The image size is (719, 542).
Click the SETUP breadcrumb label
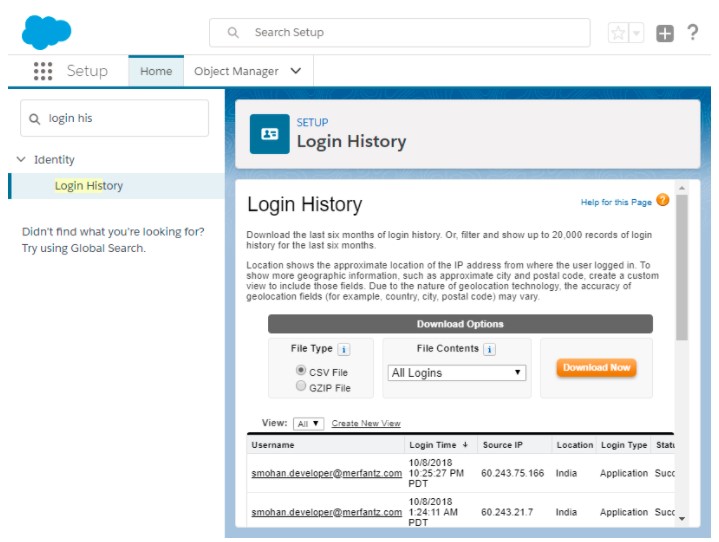tap(312, 122)
